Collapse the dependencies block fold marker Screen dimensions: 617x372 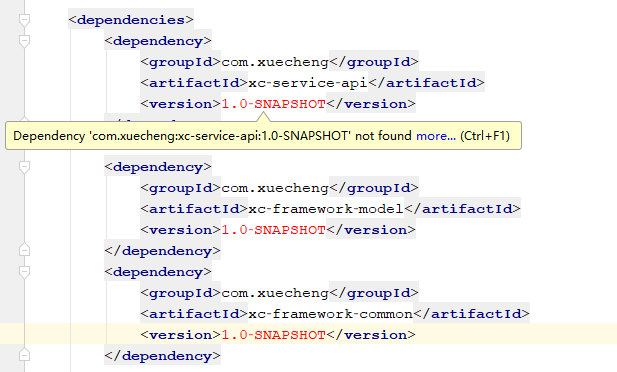click(24, 20)
